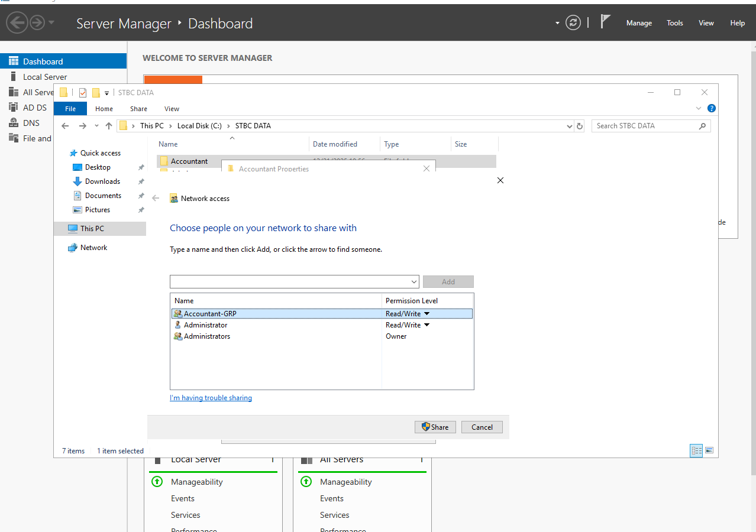
Task: Open the Explorer Share tab
Action: 138,109
